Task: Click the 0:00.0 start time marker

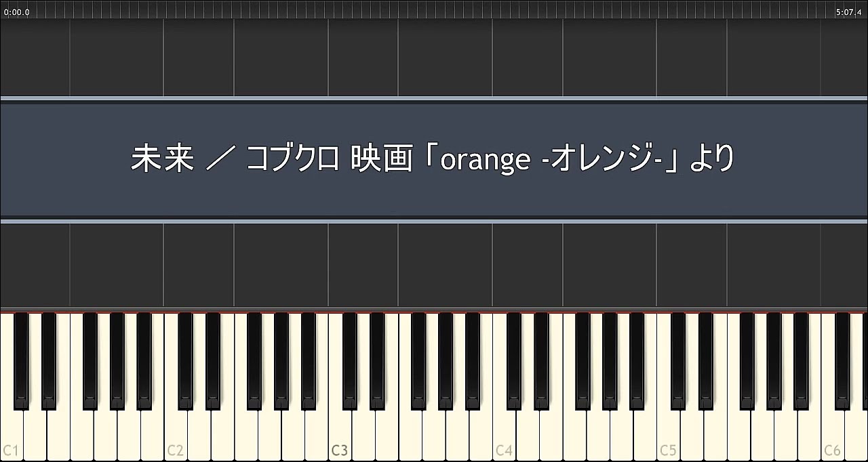Action: click(17, 12)
